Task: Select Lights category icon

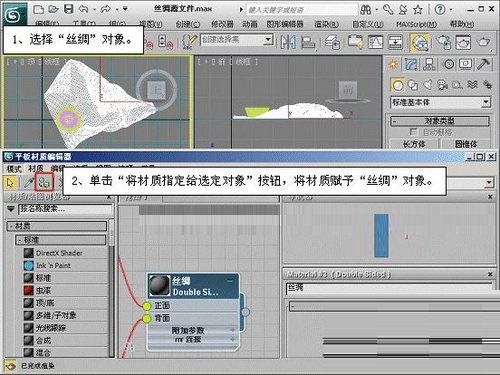Action: [x=428, y=85]
